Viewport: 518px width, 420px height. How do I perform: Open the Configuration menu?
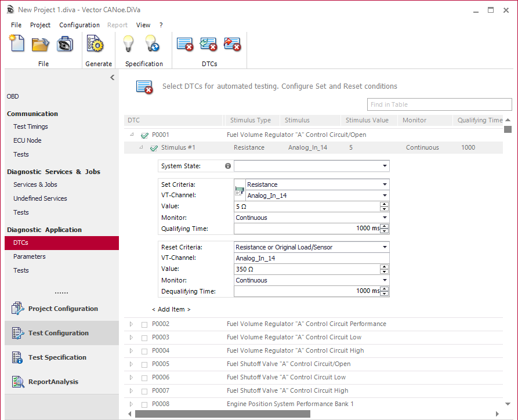coord(79,25)
